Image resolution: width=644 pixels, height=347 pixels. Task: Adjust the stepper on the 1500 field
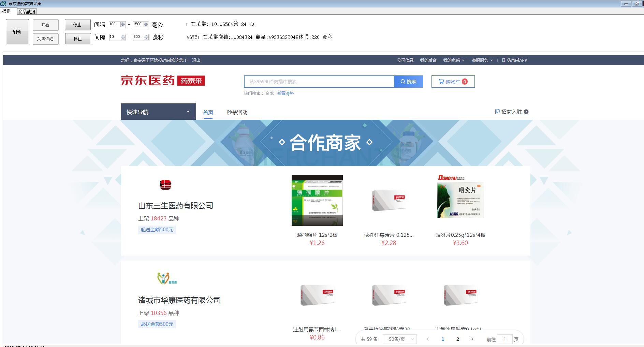[x=146, y=25]
